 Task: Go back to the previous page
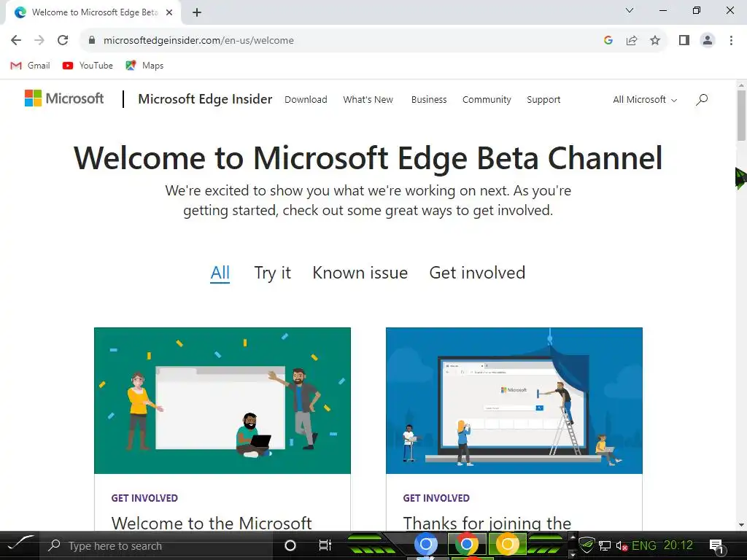coord(16,41)
